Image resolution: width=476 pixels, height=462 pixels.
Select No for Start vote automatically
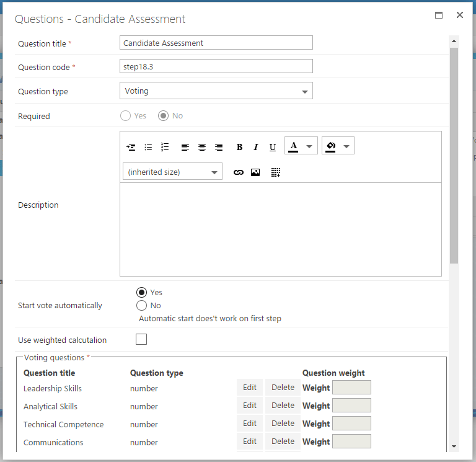tap(141, 306)
